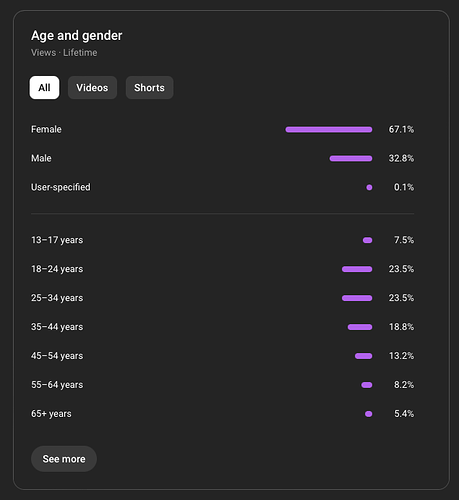459x500 pixels.
Task: Switch to the Shorts filter chip
Action: 149,88
